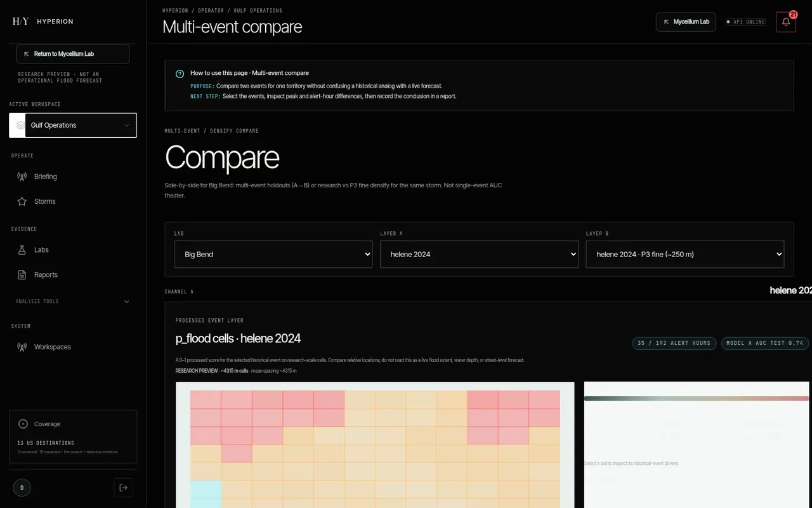Click the 'MULTI-EVENT / DENSIFY COMPARE' label
The image size is (812, 508).
[211, 131]
